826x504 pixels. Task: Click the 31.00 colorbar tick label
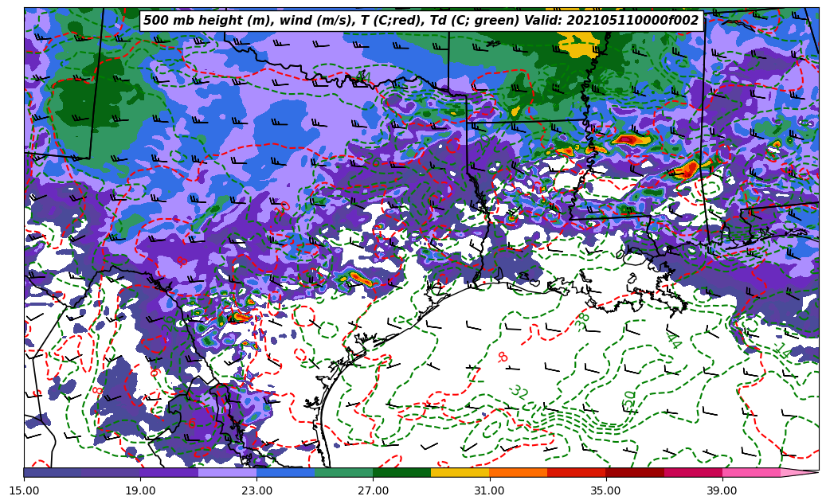pyautogui.click(x=489, y=490)
